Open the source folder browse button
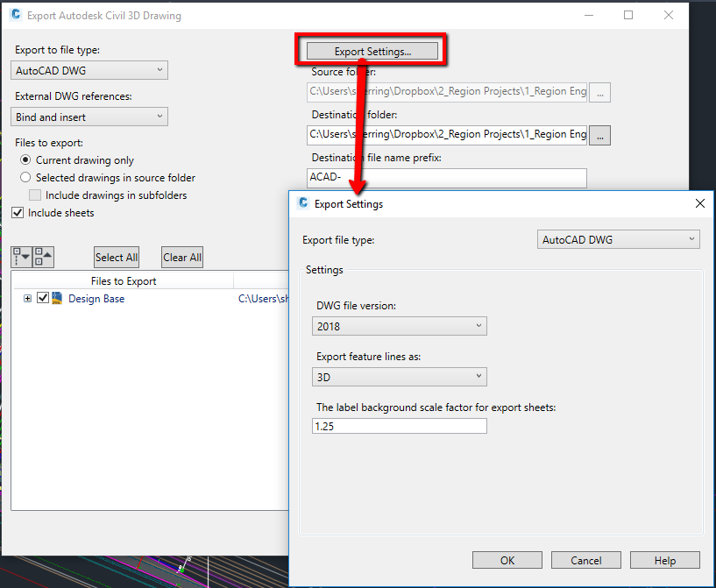716x588 pixels. coord(599,92)
